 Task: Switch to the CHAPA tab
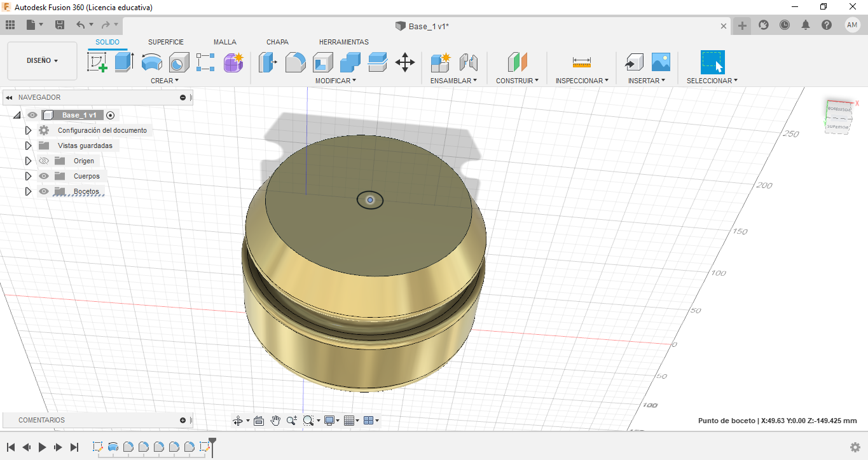coord(277,42)
